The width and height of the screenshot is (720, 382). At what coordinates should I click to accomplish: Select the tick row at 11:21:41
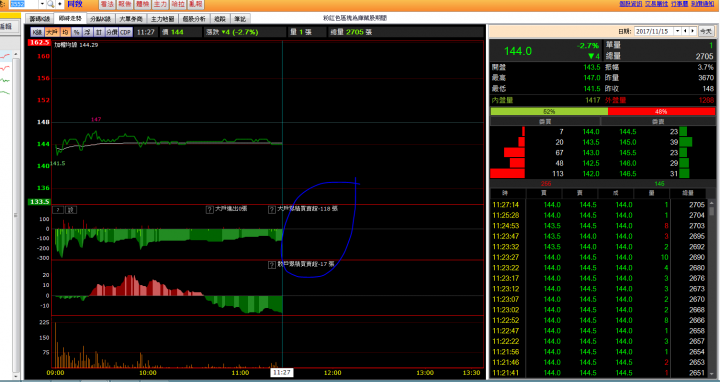tap(599, 373)
